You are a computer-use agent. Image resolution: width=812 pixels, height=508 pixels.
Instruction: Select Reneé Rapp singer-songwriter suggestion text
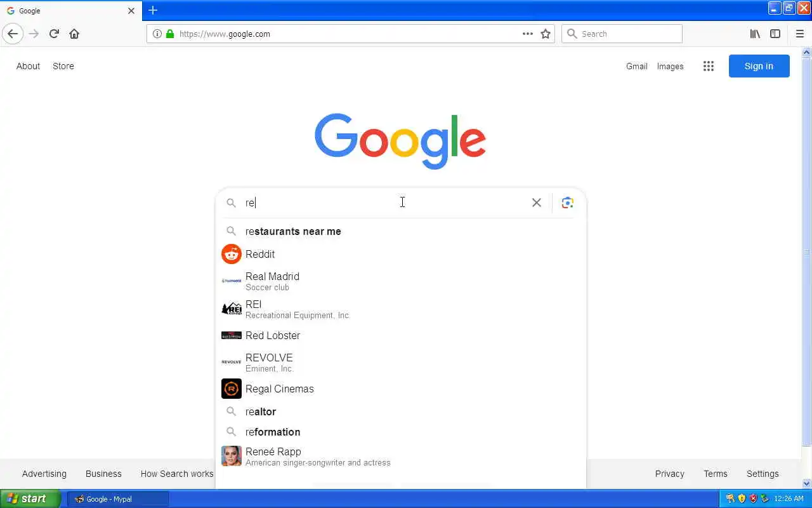tap(318, 457)
